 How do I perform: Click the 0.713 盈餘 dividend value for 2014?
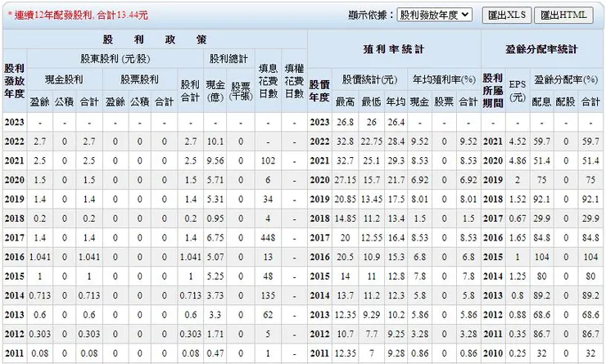pos(40,295)
